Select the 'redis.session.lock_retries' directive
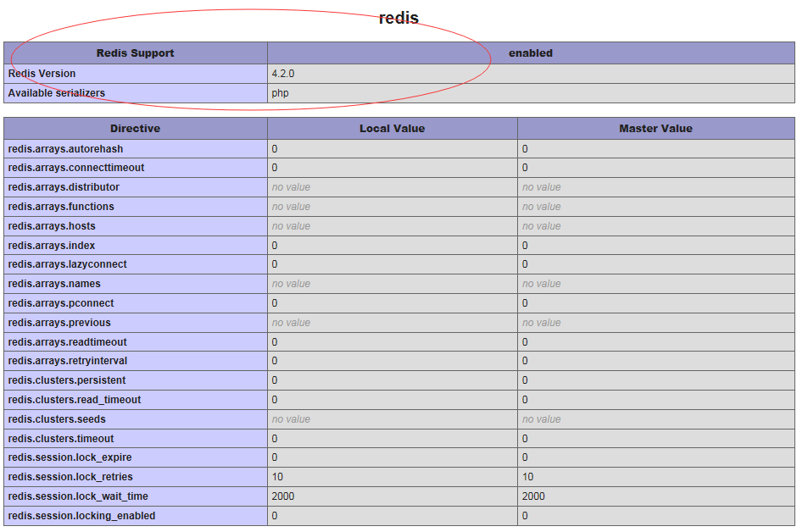Image resolution: width=808 pixels, height=532 pixels. point(70,477)
